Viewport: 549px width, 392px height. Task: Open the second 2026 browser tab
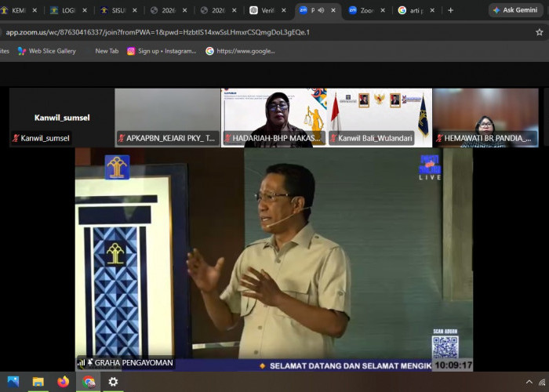[x=218, y=10]
